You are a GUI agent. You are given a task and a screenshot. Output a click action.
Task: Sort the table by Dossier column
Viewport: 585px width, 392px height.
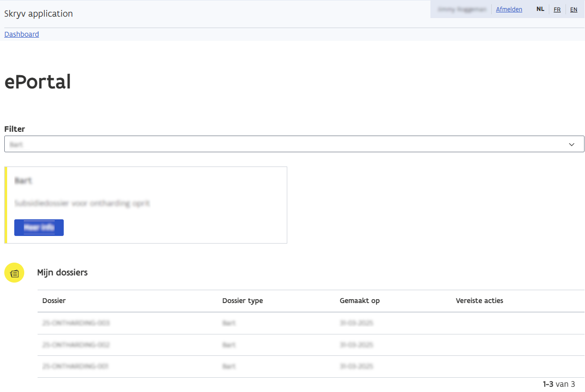coord(54,301)
